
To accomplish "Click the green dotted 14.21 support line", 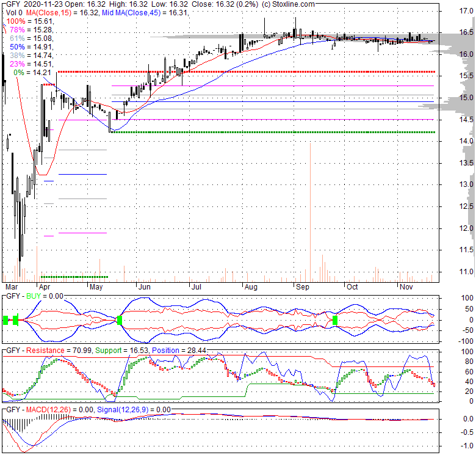I will pos(272,132).
